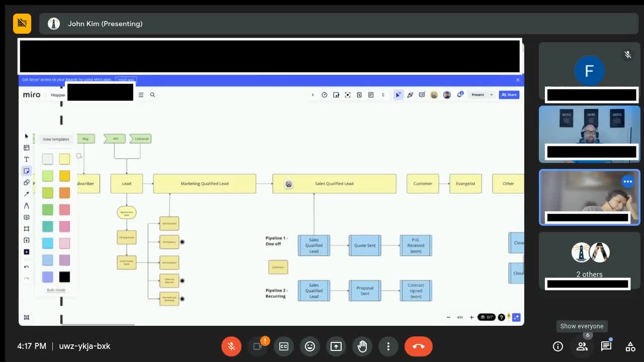The image size is (644, 362).
Task: Open the Miro AI sparkle button
Action: pyautogui.click(x=516, y=317)
